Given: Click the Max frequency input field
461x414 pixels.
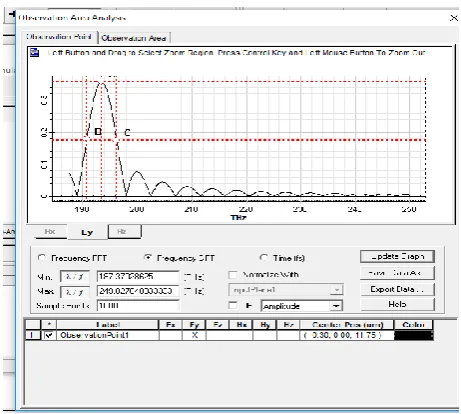Looking at the screenshot, I should 138,291.
